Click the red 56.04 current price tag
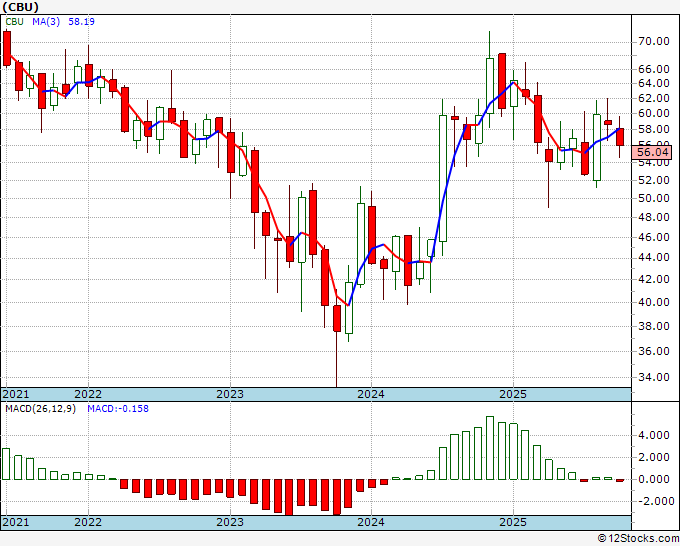 [x=655, y=153]
